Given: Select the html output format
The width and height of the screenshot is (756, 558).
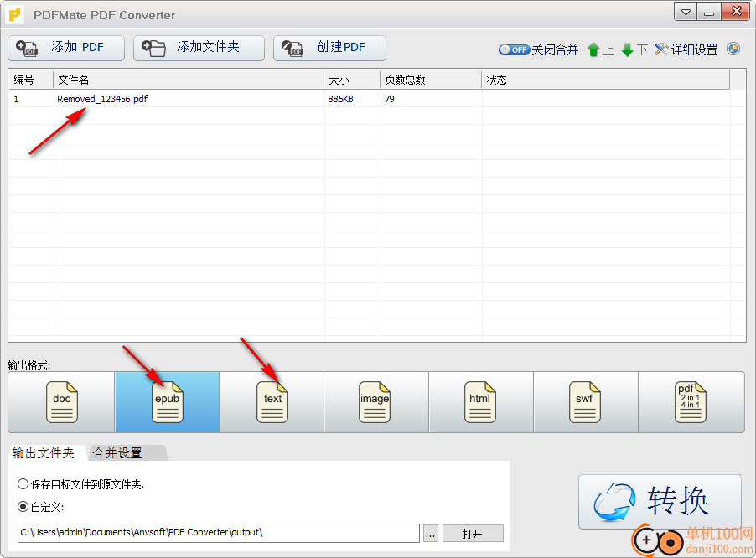Looking at the screenshot, I should (481, 402).
